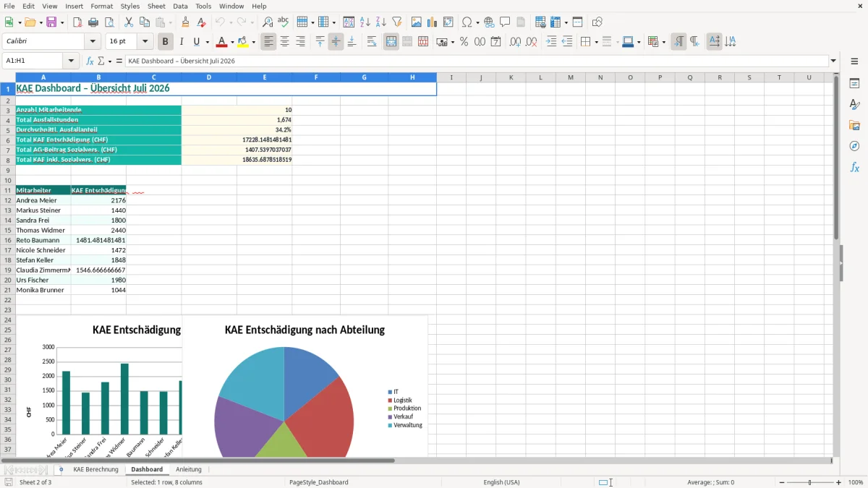Viewport: 868px width, 488px height.
Task: Click the zoom in plus button
Action: 838,482
